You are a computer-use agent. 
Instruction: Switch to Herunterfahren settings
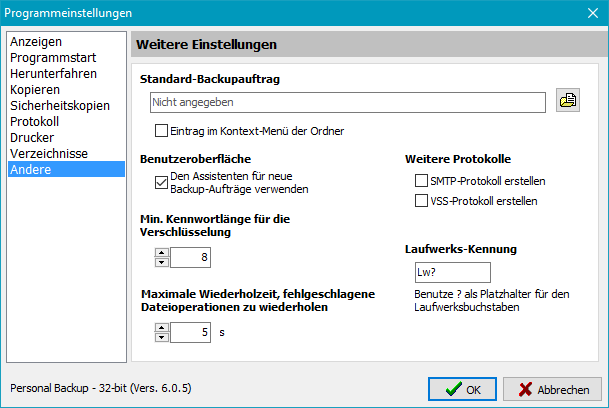click(56, 74)
